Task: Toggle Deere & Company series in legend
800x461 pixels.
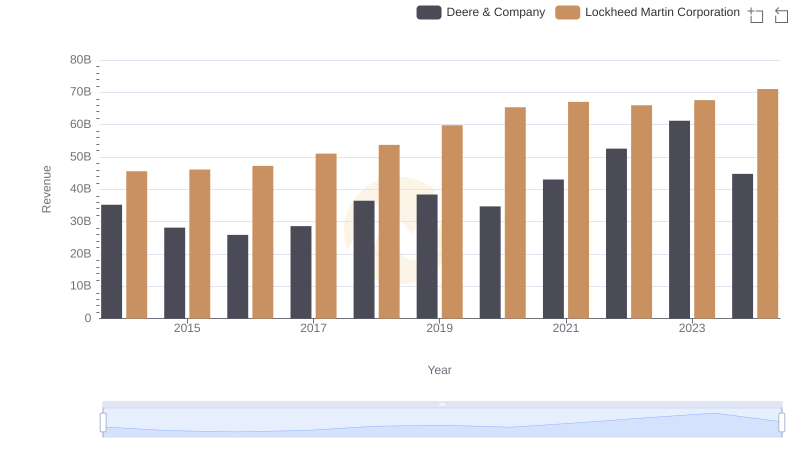Action: 481,12
